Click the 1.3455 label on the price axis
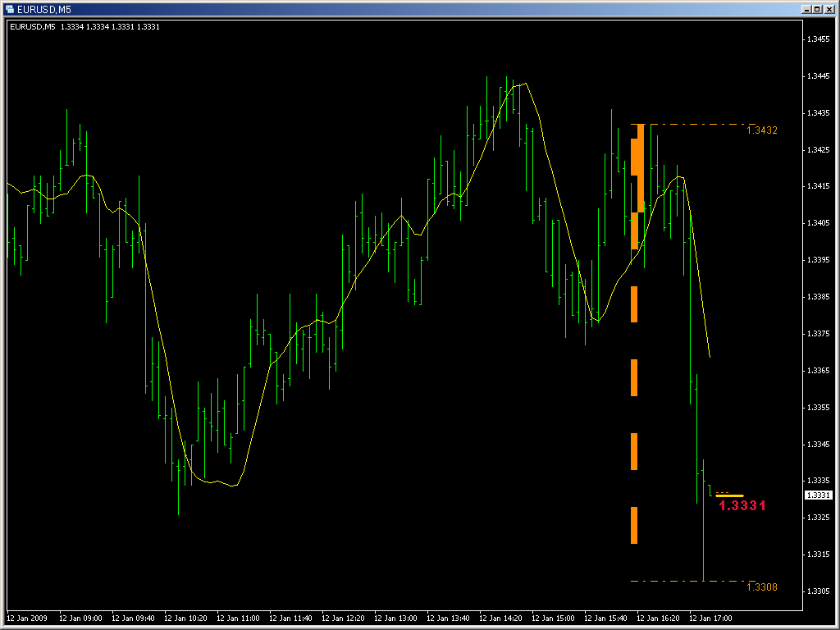Image resolution: width=840 pixels, height=630 pixels. coord(818,39)
